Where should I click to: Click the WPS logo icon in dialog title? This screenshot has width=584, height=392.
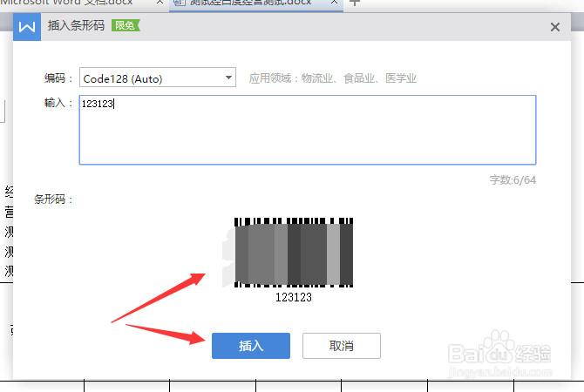coord(27,27)
